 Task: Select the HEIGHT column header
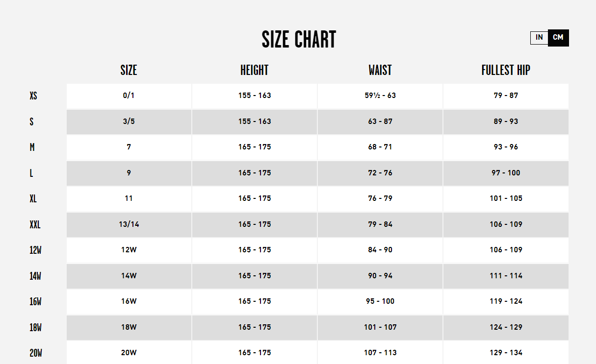click(255, 70)
